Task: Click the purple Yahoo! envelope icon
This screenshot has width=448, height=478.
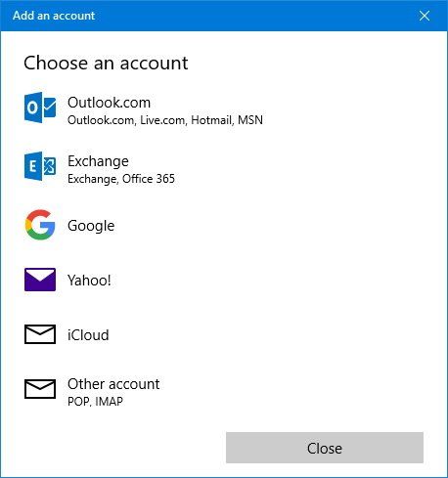Action: (x=40, y=280)
